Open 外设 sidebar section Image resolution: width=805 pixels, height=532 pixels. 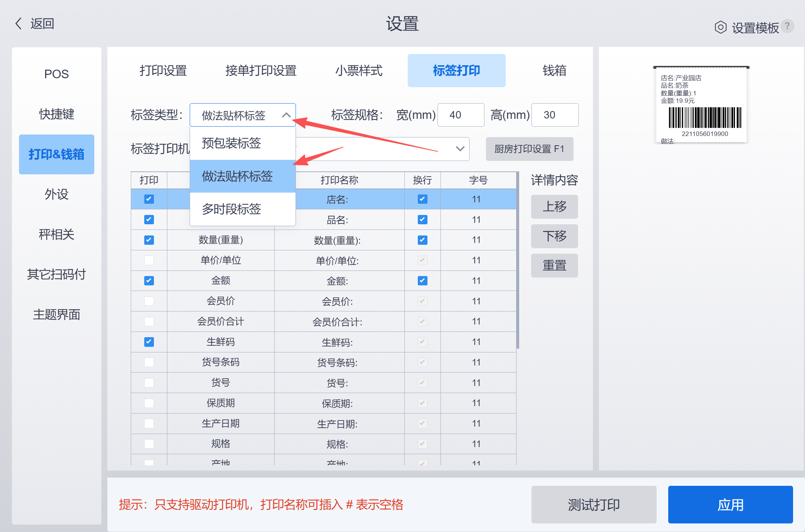pos(57,194)
